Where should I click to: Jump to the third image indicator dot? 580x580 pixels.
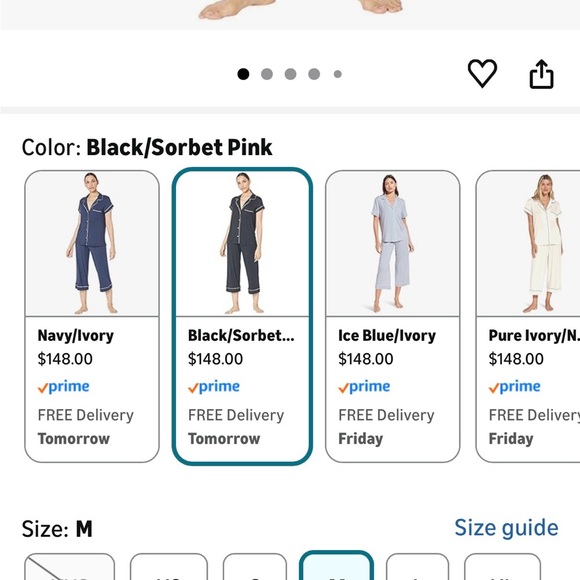tap(290, 74)
